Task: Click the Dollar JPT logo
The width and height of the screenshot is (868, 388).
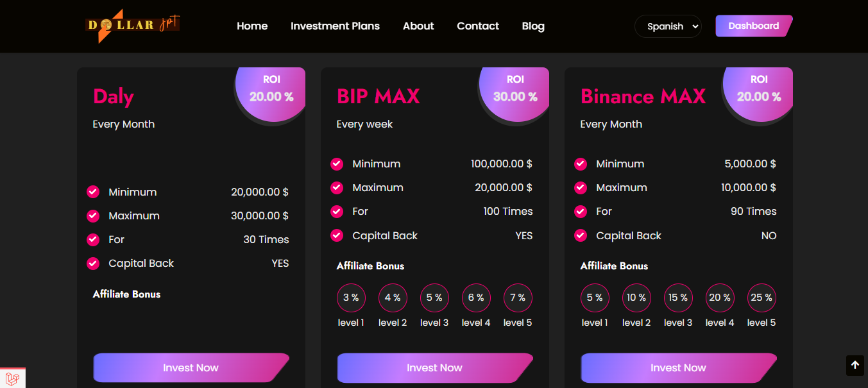Action: point(132,26)
